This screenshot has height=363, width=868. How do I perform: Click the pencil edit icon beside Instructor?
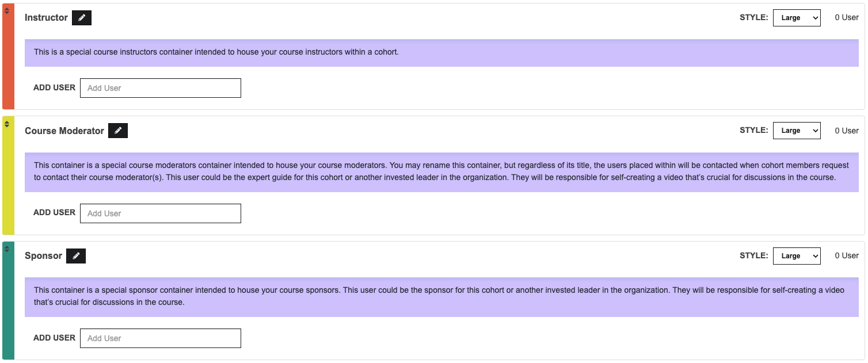pos(82,18)
